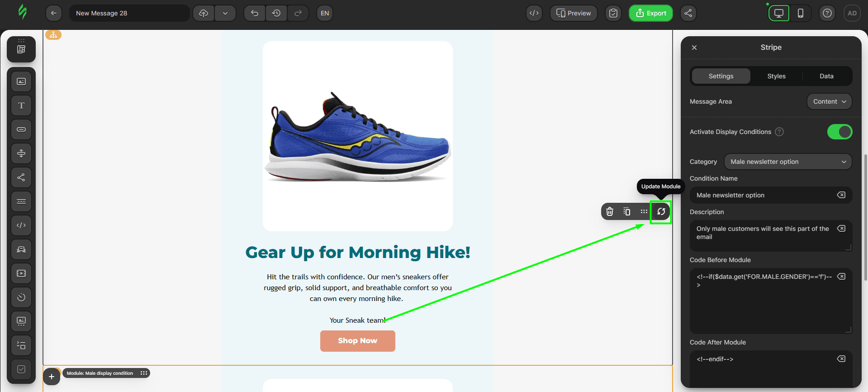Viewport: 868px width, 392px height.
Task: Expand the Category dropdown
Action: coord(787,162)
